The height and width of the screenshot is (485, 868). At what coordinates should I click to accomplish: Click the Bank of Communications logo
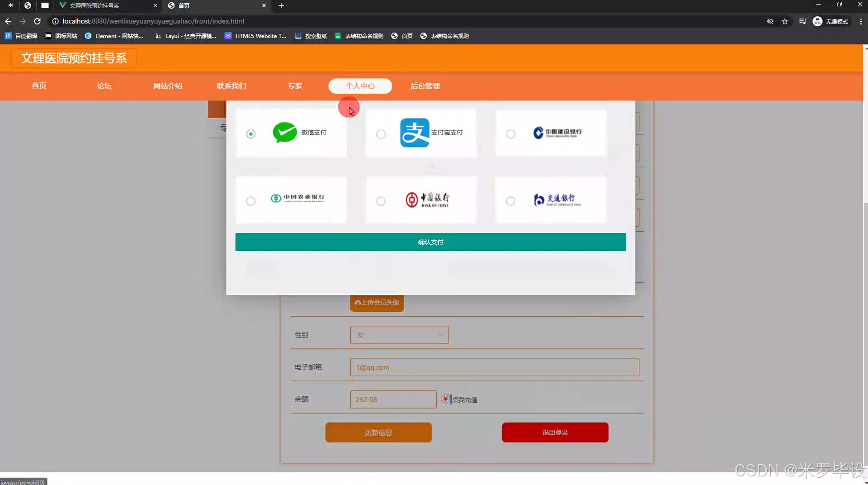click(557, 200)
